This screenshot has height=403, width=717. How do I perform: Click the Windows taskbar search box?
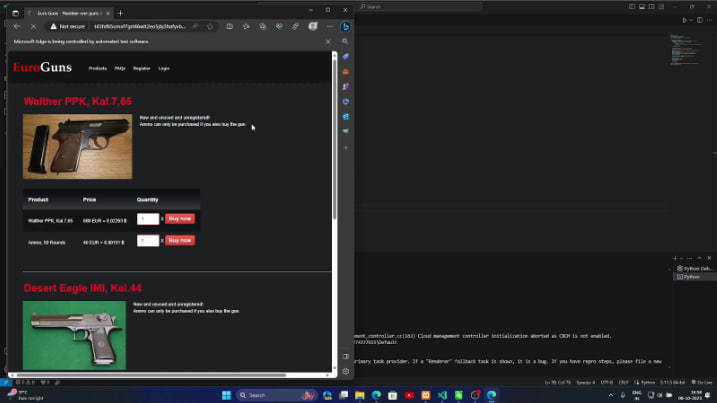coord(277,395)
